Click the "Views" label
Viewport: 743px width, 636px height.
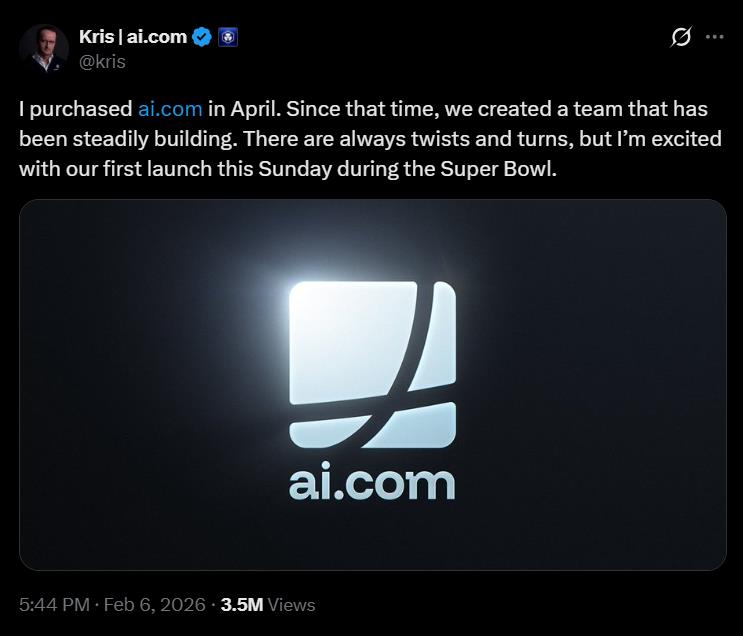tap(292, 605)
